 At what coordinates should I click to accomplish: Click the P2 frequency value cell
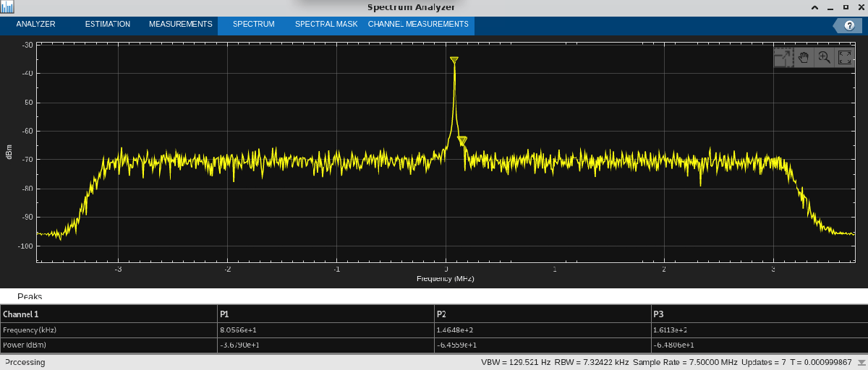point(542,330)
